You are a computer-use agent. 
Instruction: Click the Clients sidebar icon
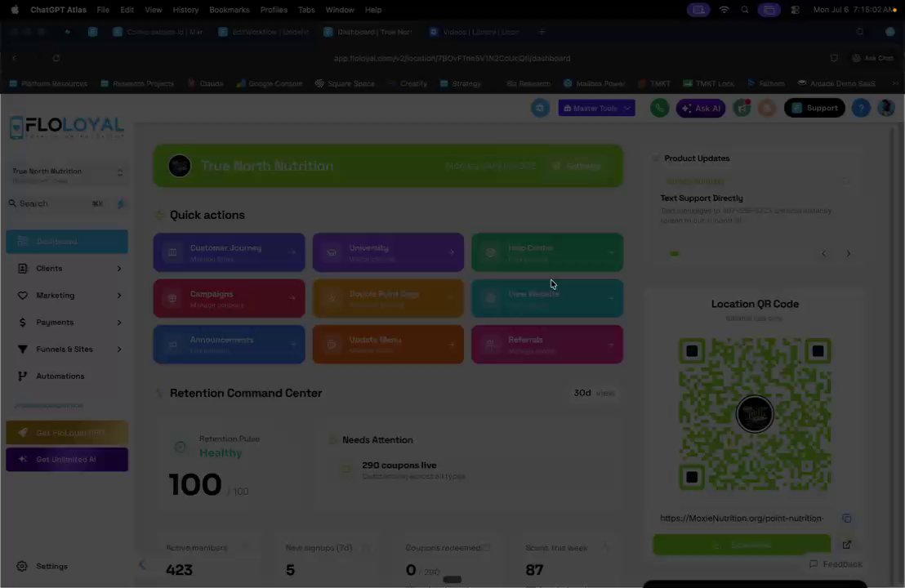(23, 269)
